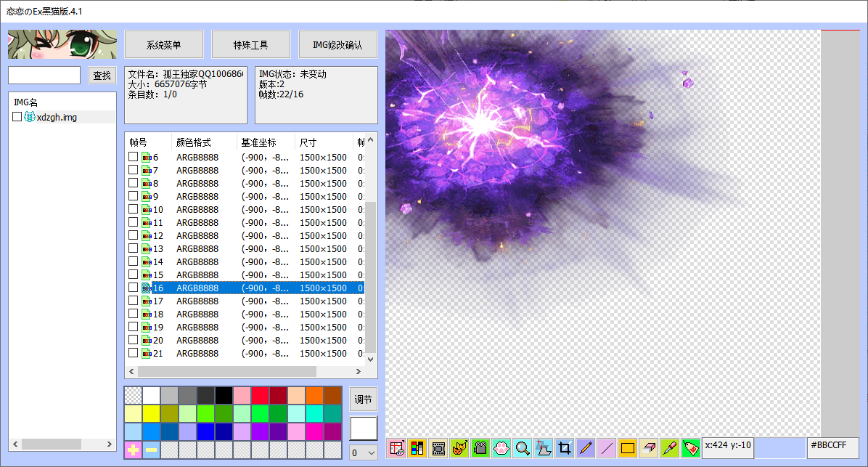868x467 pixels.
Task: Click IMG list scroll right arrow
Action: [109, 444]
